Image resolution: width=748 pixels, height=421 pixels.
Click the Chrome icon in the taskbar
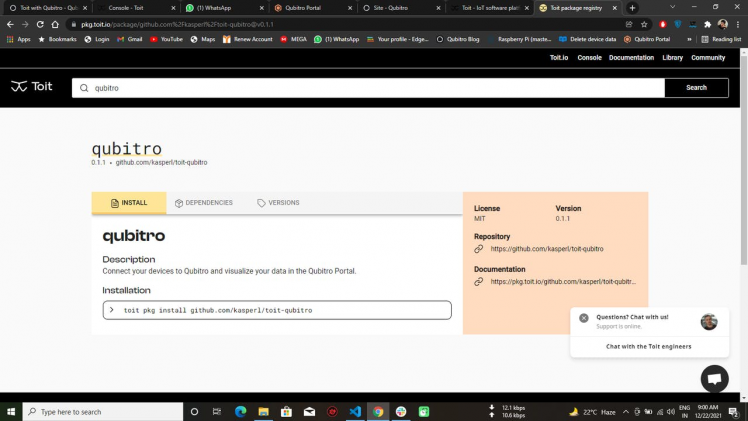[x=378, y=411]
